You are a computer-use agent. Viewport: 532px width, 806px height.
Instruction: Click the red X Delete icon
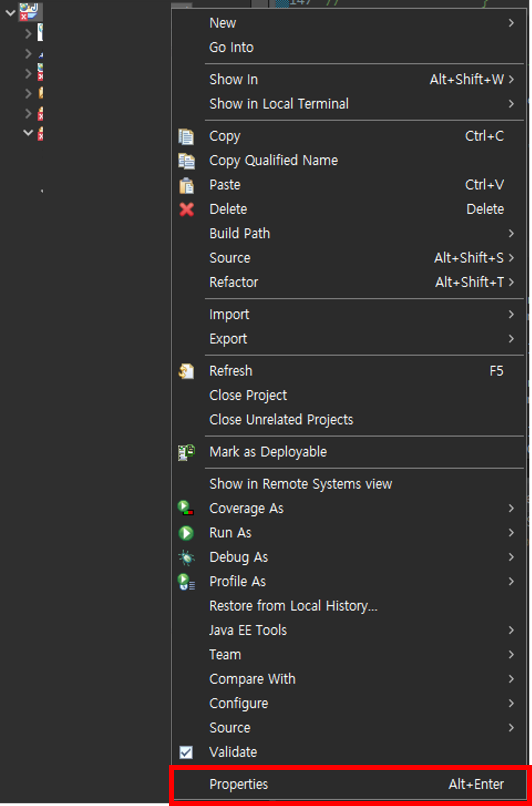point(186,209)
